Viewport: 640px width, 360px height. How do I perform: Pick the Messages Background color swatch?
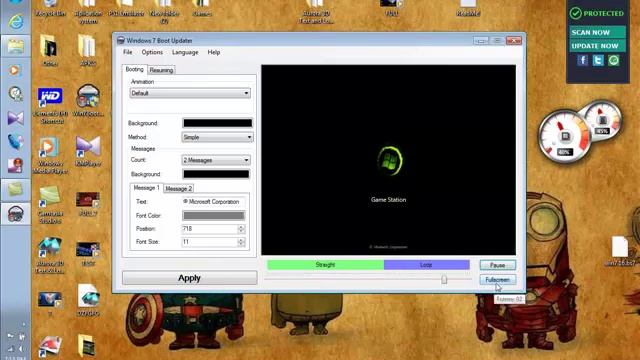pyautogui.click(x=216, y=174)
